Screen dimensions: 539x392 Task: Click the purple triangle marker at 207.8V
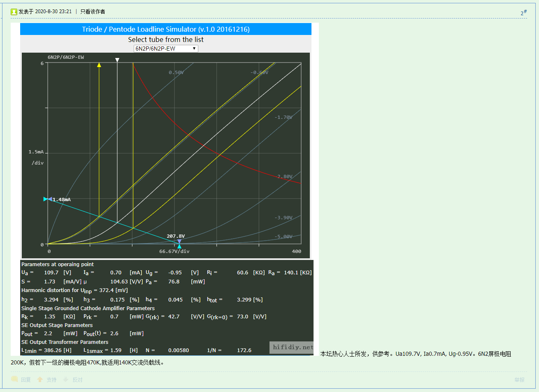(x=179, y=241)
